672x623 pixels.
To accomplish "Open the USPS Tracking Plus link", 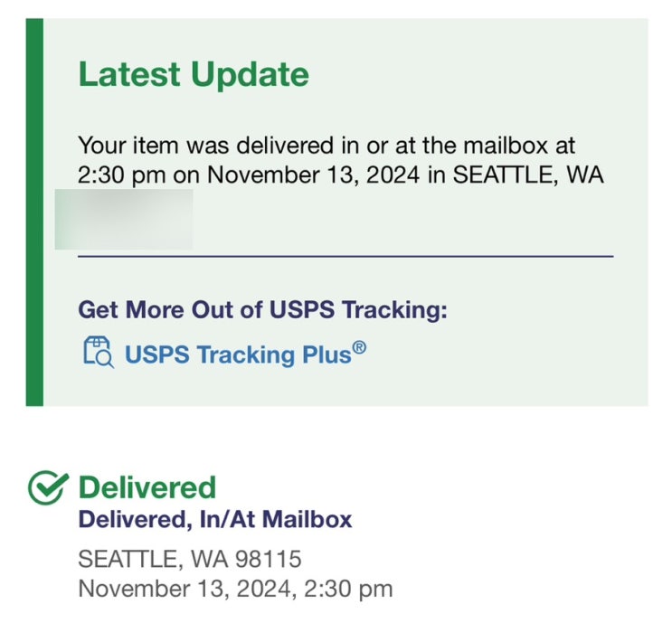I will [237, 354].
